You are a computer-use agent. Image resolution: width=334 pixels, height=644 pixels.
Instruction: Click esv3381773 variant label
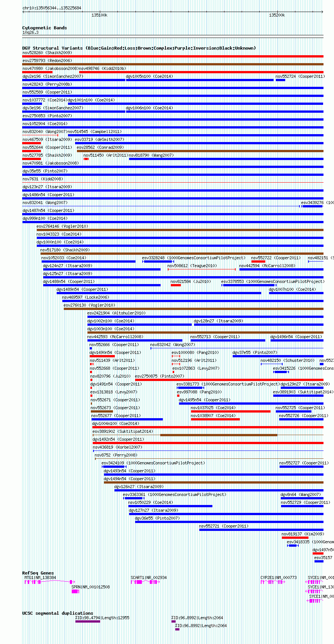(x=228, y=384)
